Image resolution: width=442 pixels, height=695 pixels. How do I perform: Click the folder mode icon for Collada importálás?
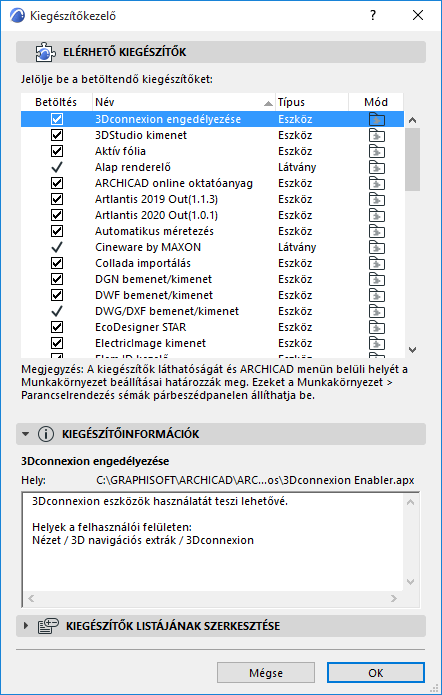[x=376, y=263]
